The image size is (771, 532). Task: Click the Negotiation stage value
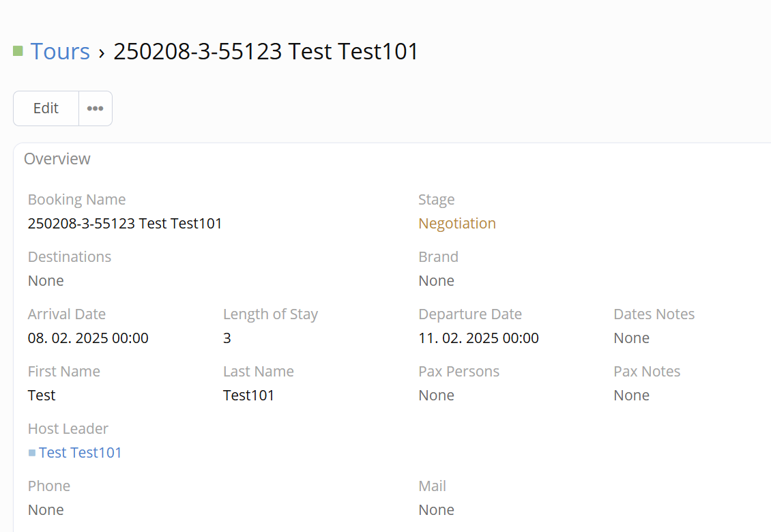pyautogui.click(x=457, y=224)
